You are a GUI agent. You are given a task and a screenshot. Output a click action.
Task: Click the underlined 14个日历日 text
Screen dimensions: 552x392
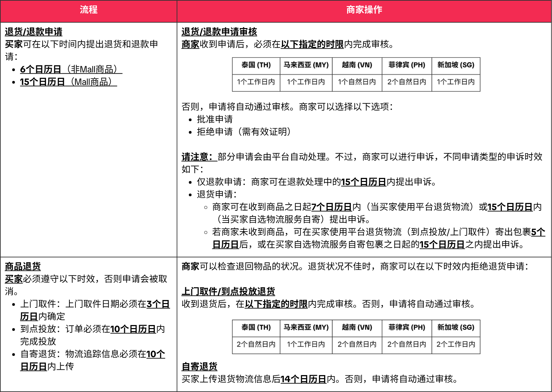click(x=303, y=379)
